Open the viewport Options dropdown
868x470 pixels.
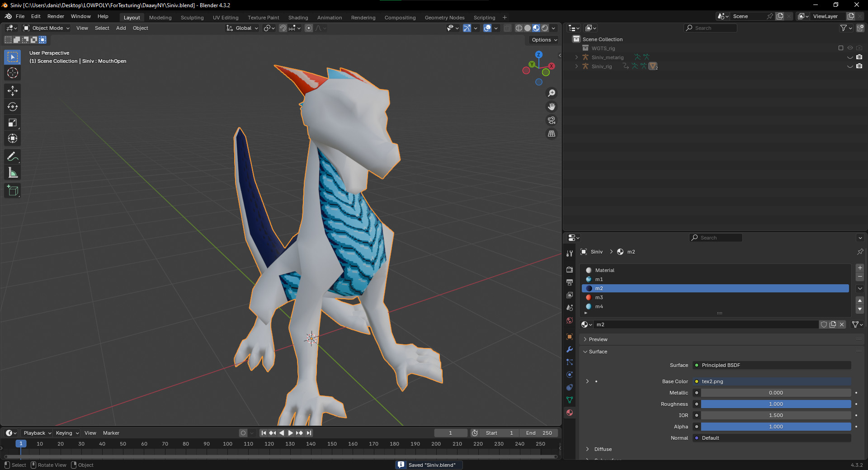pos(544,40)
